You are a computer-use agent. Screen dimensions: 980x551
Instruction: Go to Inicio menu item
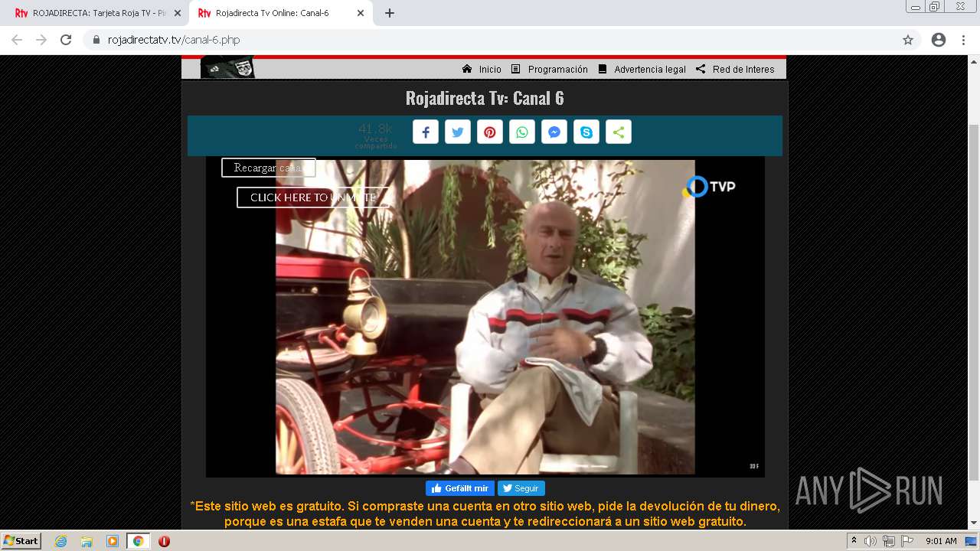coord(482,69)
